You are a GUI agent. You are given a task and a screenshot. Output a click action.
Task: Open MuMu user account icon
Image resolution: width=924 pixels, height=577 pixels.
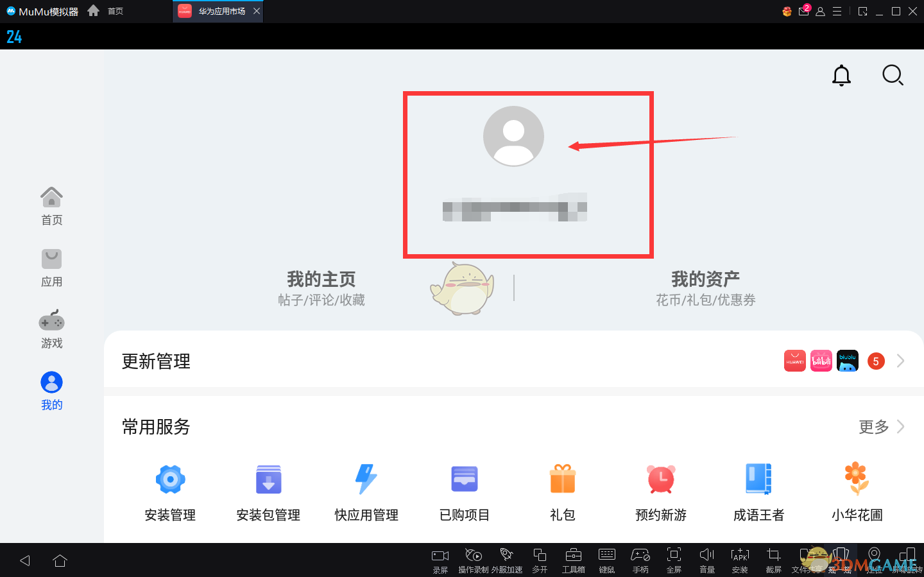tap(820, 12)
